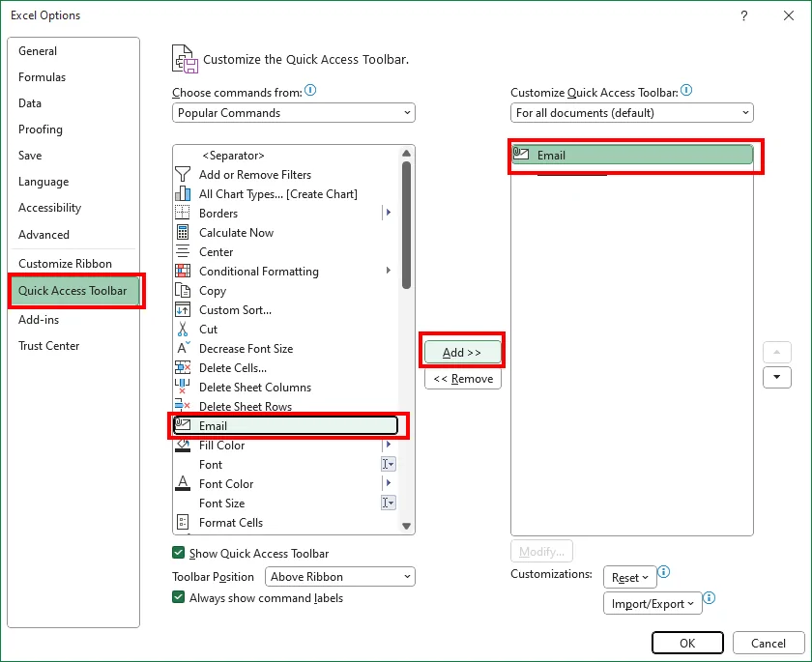Open the For all documents dropdown
Screen dimensions: 812x662
[632, 112]
